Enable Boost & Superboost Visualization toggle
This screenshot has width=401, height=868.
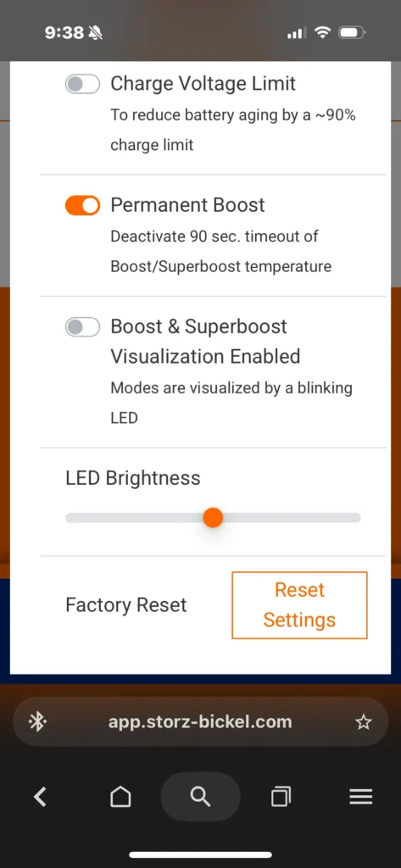[x=82, y=327]
